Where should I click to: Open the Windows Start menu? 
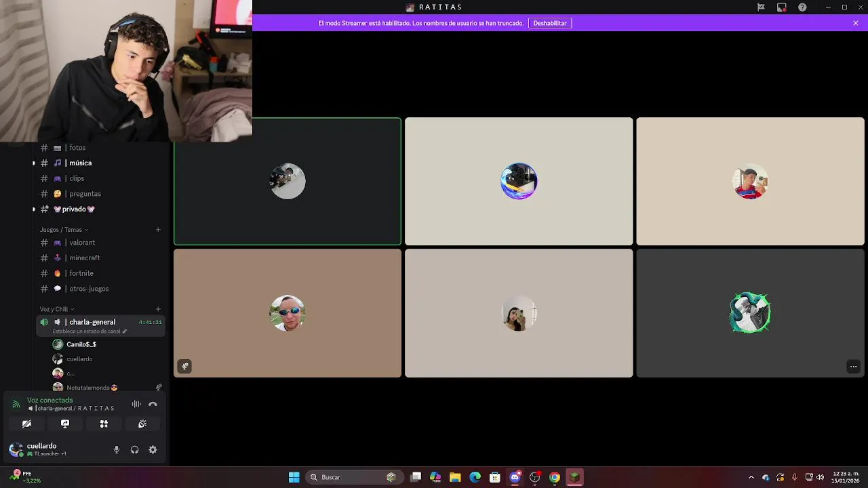294,477
